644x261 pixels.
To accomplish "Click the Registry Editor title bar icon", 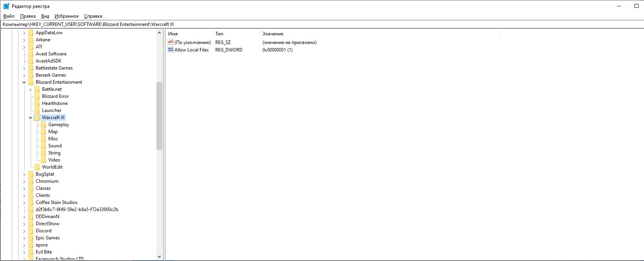I will click(6, 6).
